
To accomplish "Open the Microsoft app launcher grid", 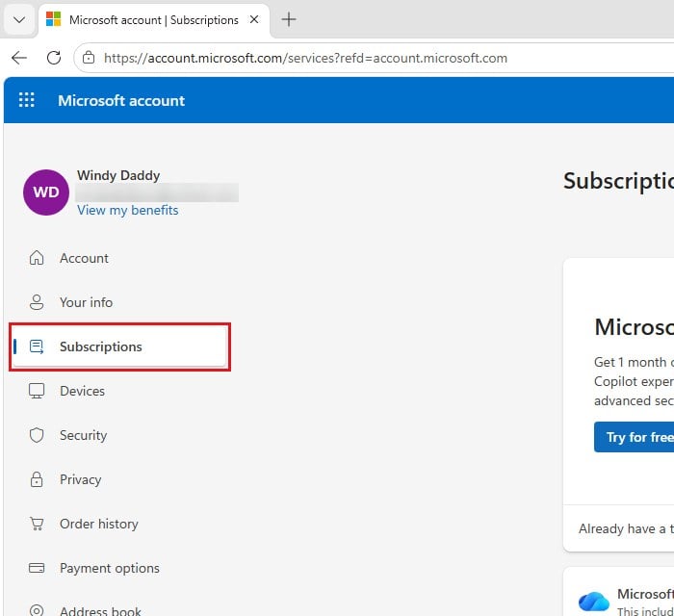I will click(x=27, y=100).
